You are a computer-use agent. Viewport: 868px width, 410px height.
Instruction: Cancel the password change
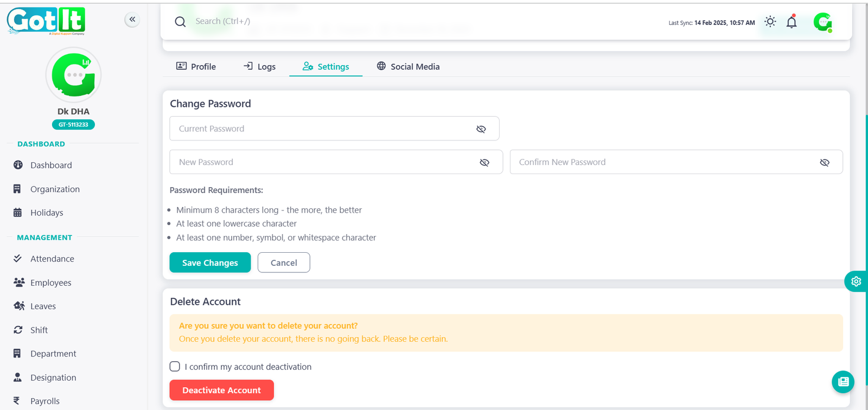coord(284,262)
